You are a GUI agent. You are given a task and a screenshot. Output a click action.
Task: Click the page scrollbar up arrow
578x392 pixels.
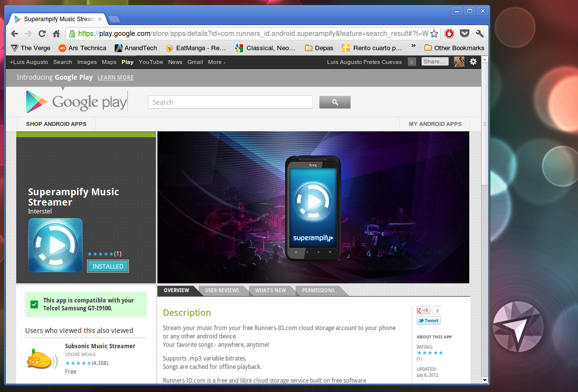coord(485,60)
